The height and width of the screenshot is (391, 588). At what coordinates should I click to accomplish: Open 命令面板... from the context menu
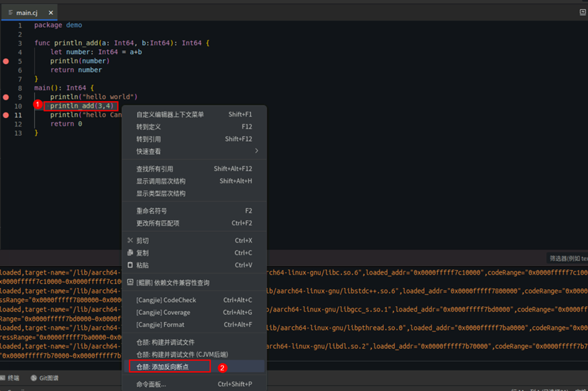tap(194, 385)
